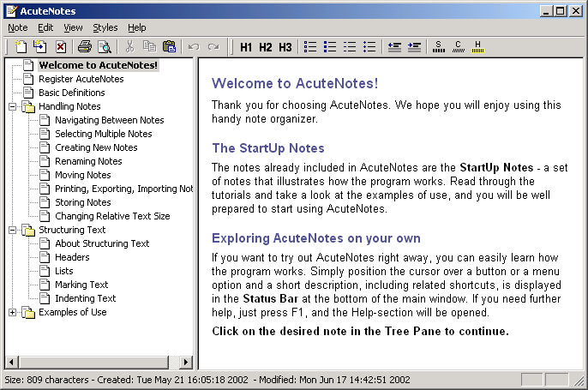This screenshot has height=390, width=588.
Task: Click the Redo arrow icon
Action: click(213, 47)
